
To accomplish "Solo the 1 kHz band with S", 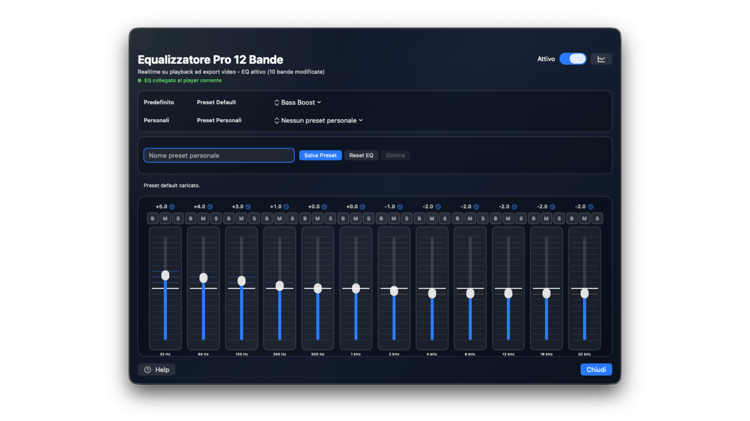I will click(x=368, y=218).
